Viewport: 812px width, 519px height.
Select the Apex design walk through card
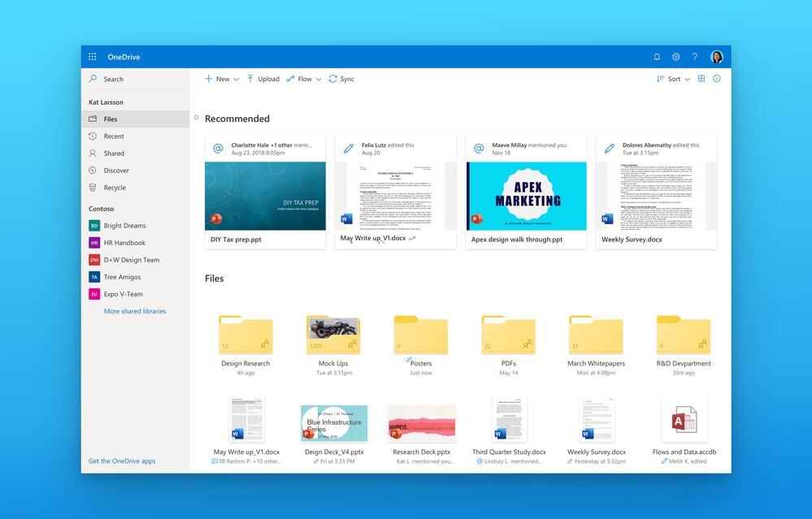pos(525,191)
